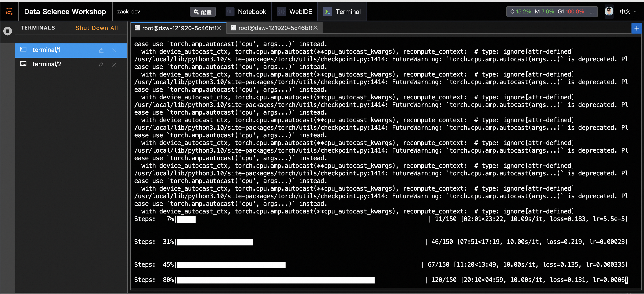The width and height of the screenshot is (644, 294).
Task: Click the rename pencil icon for terminal/2
Action: [101, 64]
